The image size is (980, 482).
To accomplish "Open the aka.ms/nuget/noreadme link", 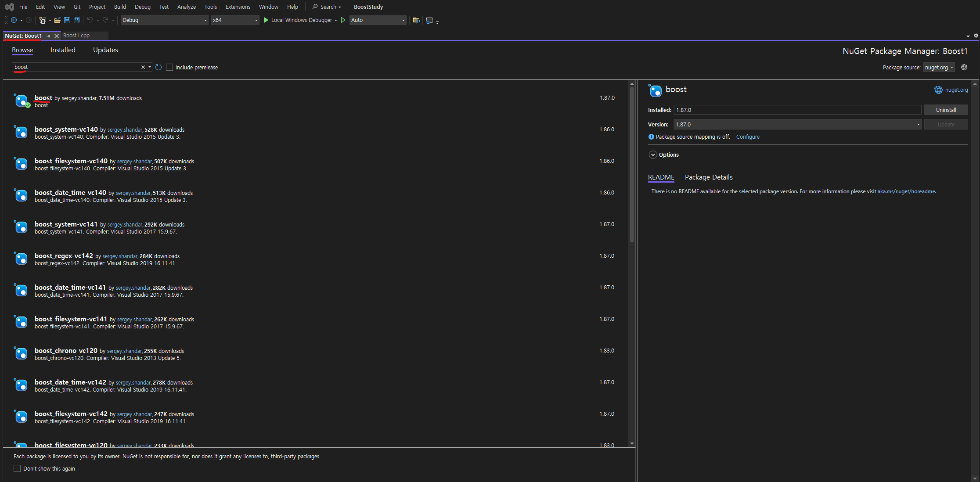I will [906, 191].
